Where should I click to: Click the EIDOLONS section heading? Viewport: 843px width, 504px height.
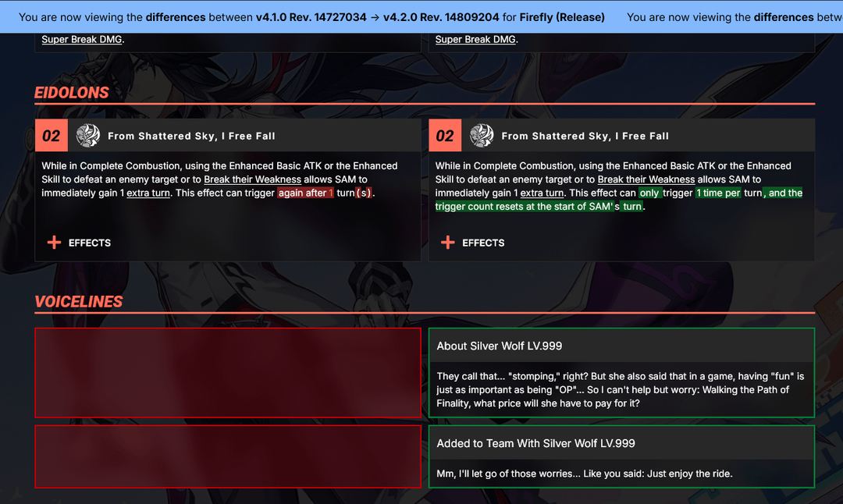72,92
